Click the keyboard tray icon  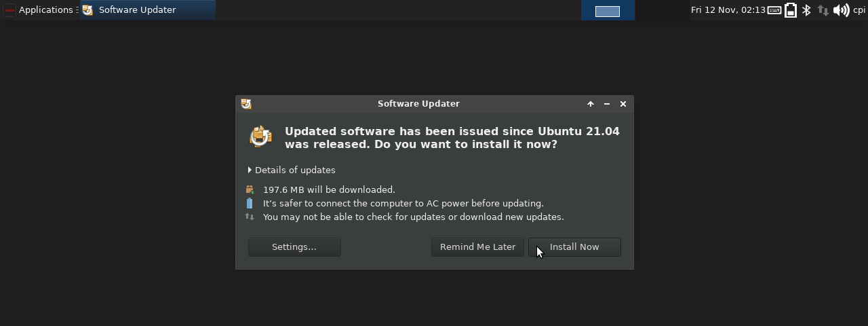774,10
